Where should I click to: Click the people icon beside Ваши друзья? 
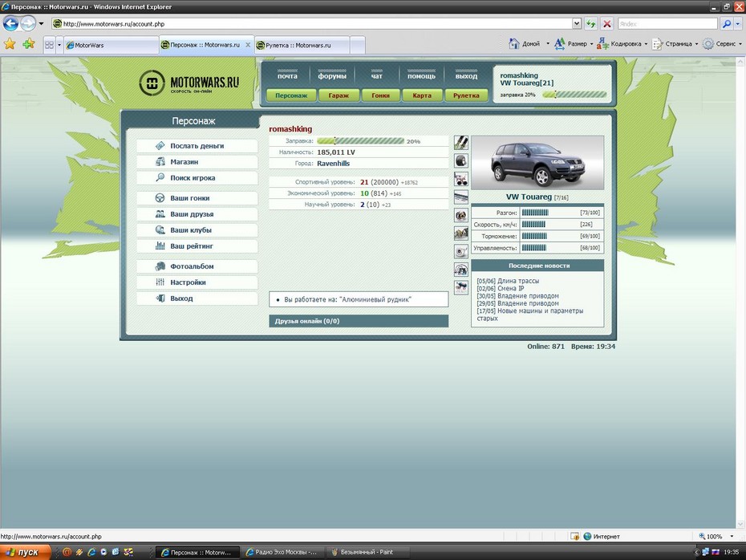click(160, 214)
